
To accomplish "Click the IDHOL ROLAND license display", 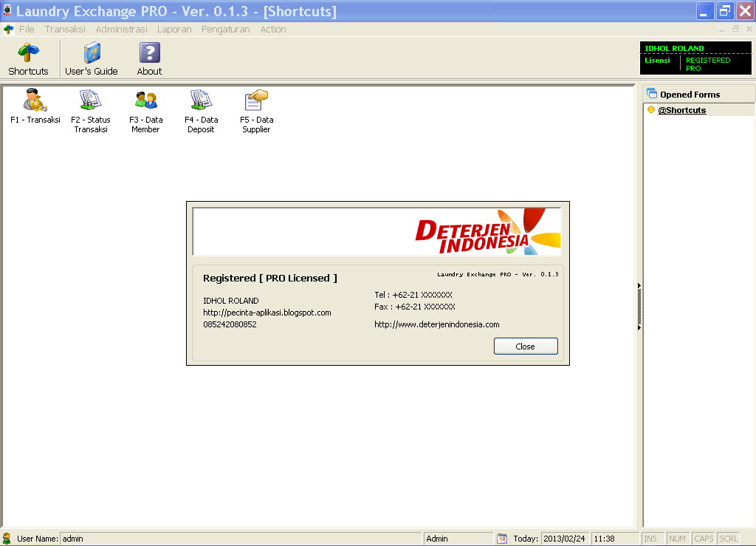I will (x=695, y=58).
